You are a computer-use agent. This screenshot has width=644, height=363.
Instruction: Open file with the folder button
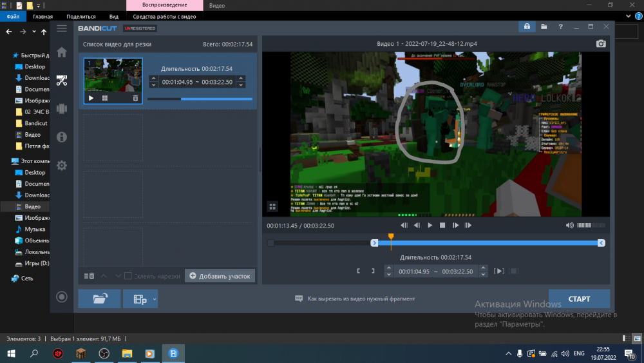click(100, 299)
